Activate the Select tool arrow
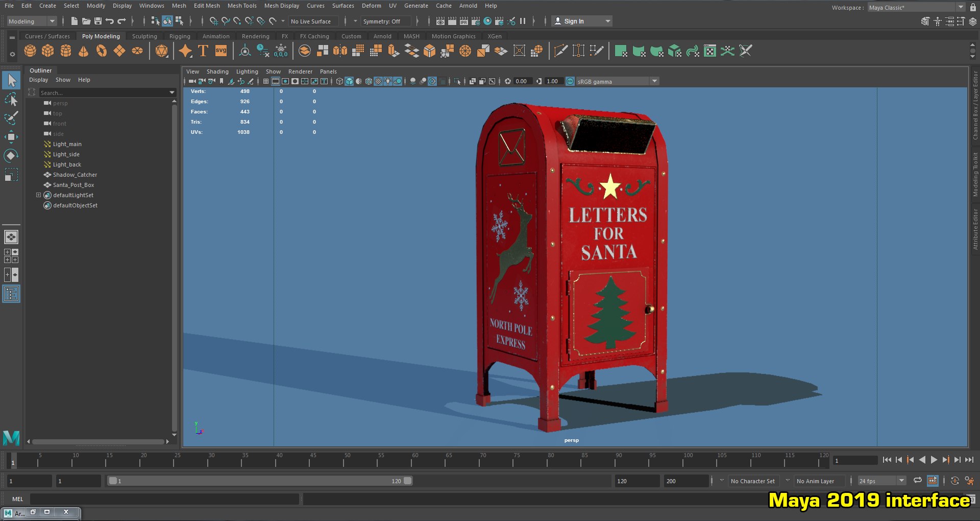Image resolution: width=980 pixels, height=521 pixels. tap(11, 80)
